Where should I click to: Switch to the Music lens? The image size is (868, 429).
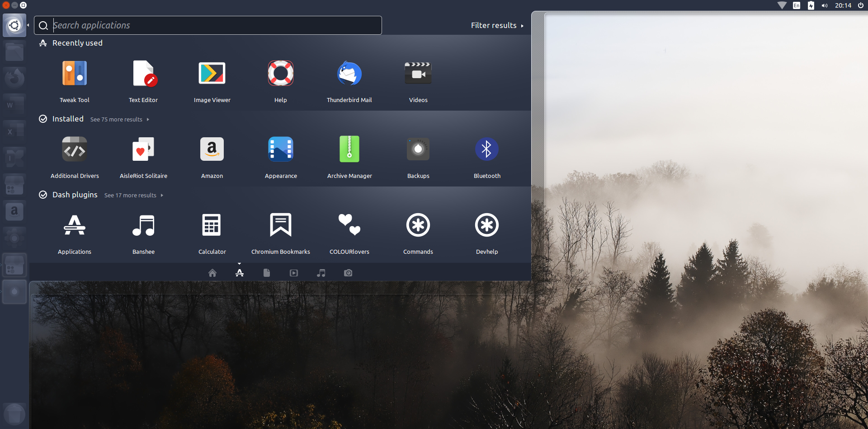[x=321, y=273]
